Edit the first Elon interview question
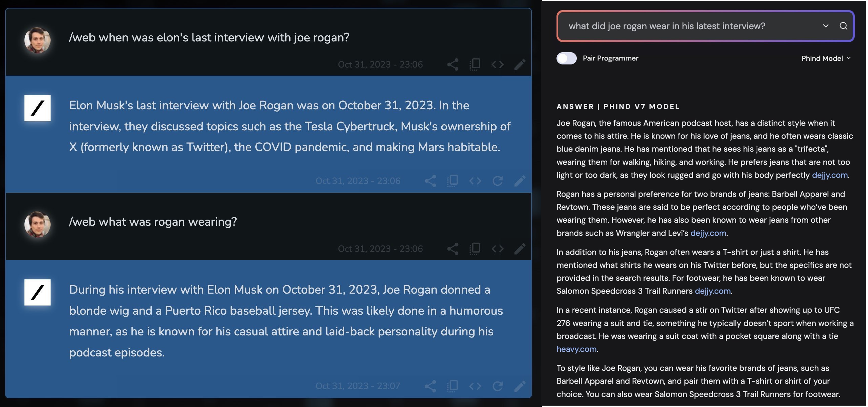 click(520, 64)
